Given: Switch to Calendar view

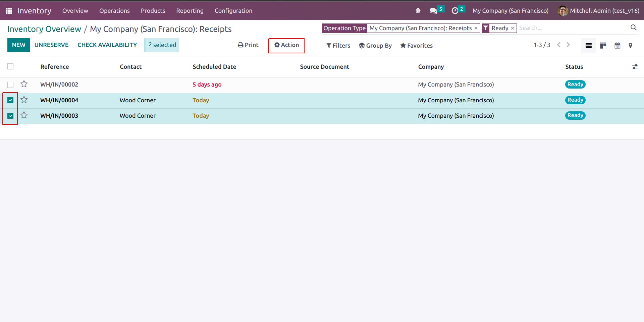Looking at the screenshot, I should (617, 46).
